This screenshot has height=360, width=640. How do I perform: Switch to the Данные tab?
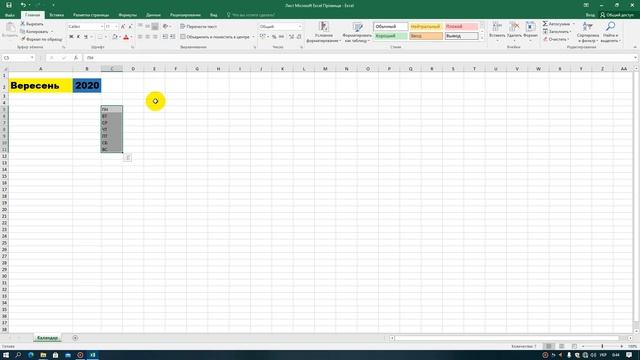click(x=153, y=15)
